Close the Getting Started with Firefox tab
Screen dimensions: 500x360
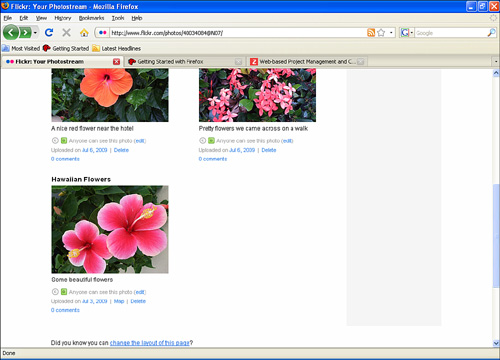(x=238, y=62)
